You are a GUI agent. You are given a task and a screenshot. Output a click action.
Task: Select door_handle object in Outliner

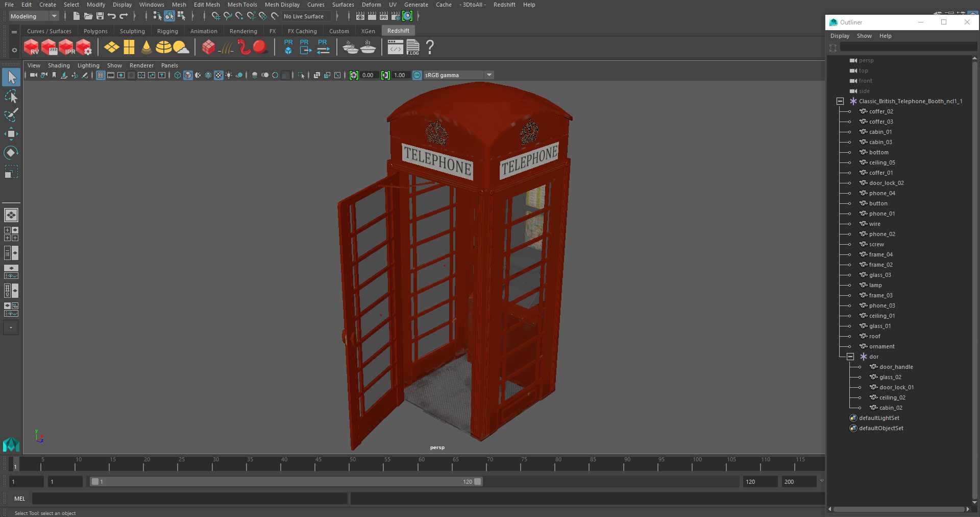click(896, 367)
